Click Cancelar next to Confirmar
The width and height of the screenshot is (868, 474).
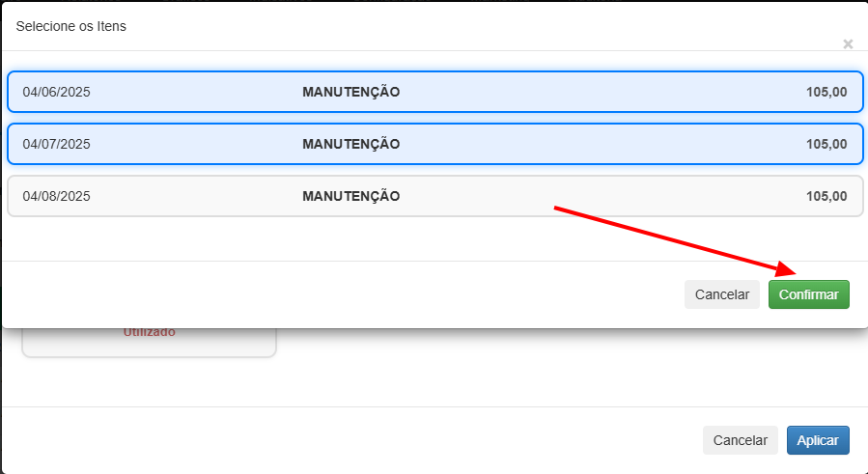click(722, 294)
